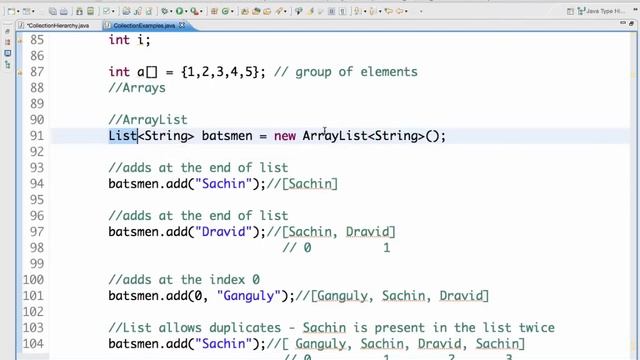Close the CollectionExamples.java tab
Viewport: 640px width, 360px height.
click(182, 25)
